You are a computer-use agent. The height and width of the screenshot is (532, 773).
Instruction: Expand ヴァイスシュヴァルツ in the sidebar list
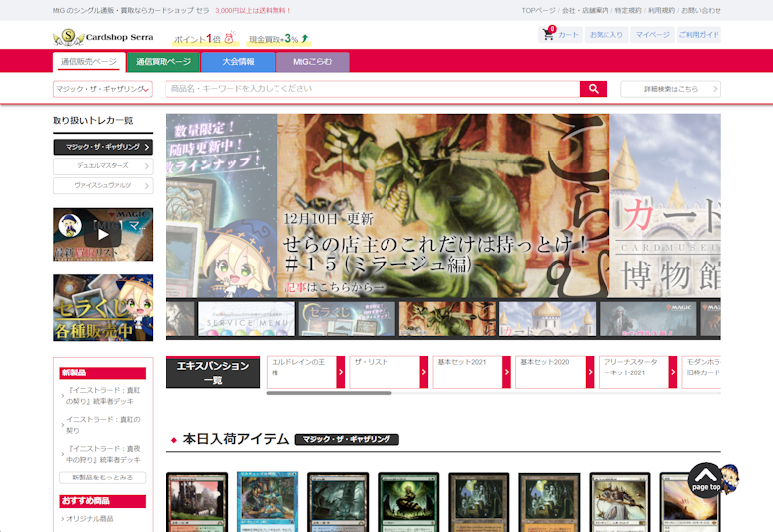(102, 185)
